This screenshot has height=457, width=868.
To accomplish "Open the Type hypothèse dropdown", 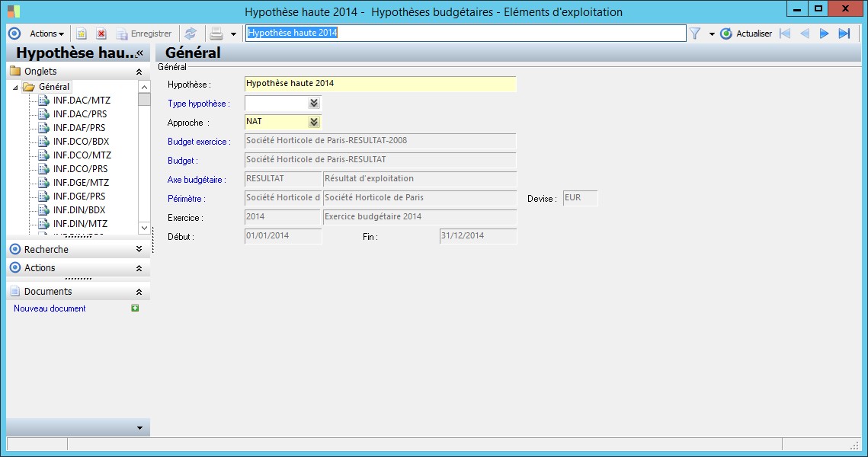I will (314, 104).
